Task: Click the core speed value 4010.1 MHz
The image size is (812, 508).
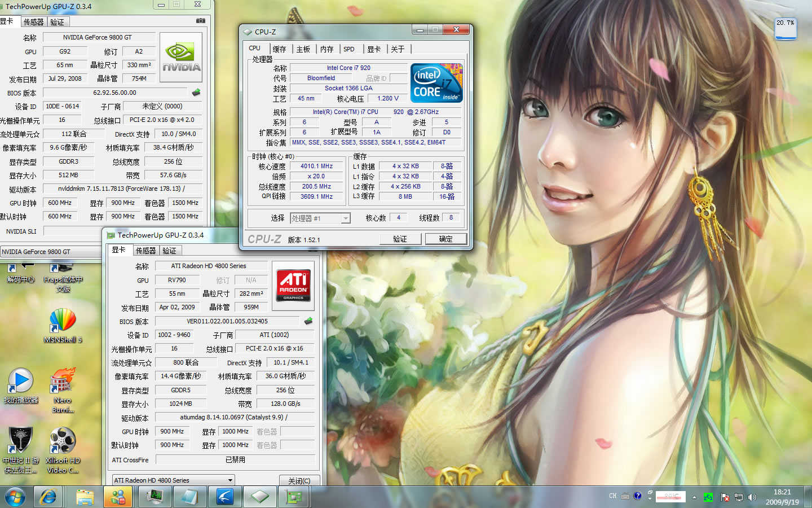Action: [316, 167]
